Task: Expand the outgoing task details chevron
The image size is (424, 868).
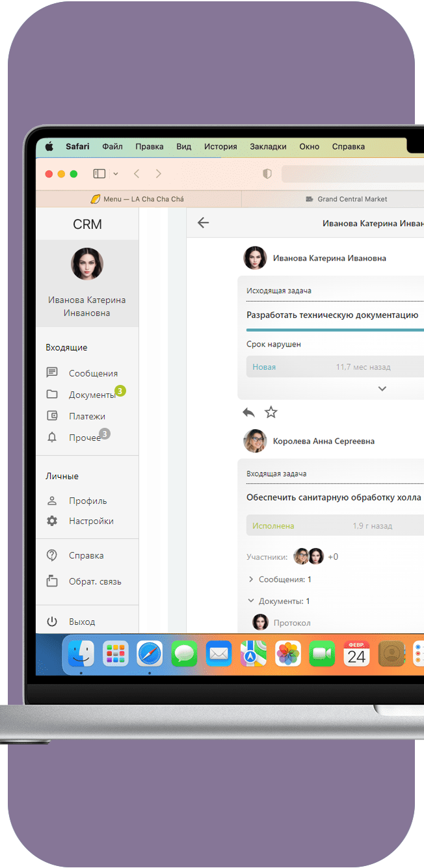Action: pos(382,389)
